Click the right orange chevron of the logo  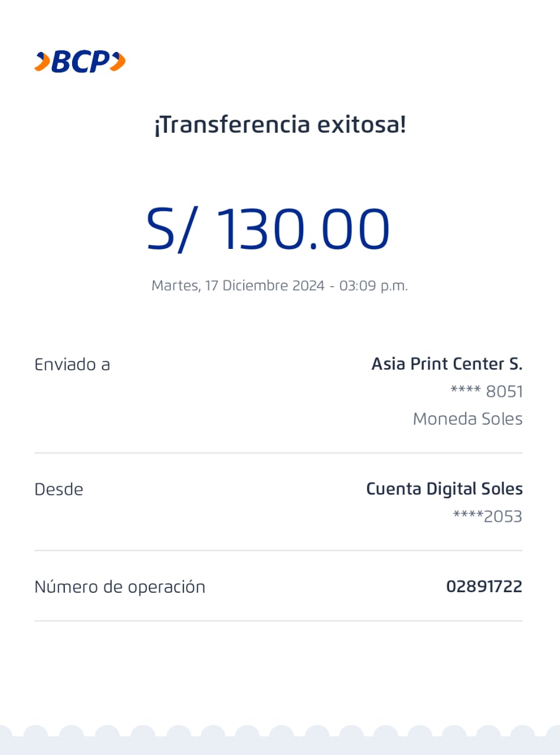pyautogui.click(x=119, y=61)
